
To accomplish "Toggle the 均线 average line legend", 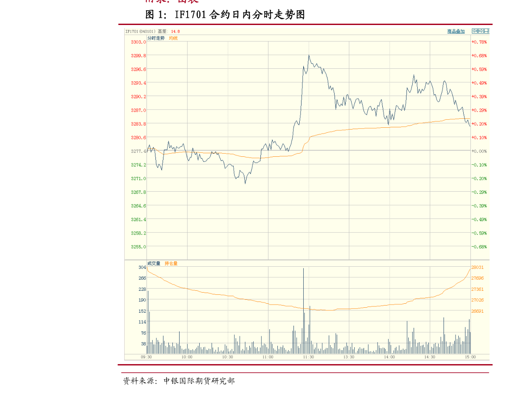I will click(x=173, y=38).
